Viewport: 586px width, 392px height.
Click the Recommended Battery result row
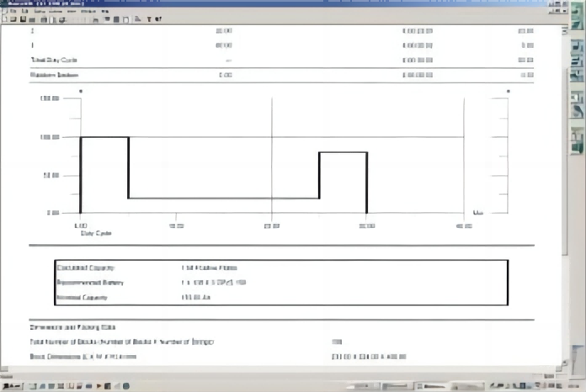(280, 283)
